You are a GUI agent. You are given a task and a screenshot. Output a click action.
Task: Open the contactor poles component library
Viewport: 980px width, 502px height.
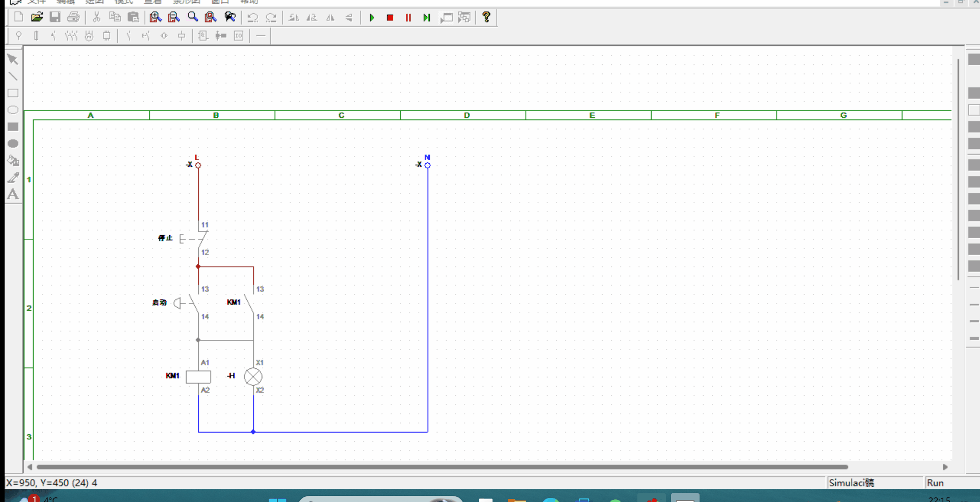71,36
